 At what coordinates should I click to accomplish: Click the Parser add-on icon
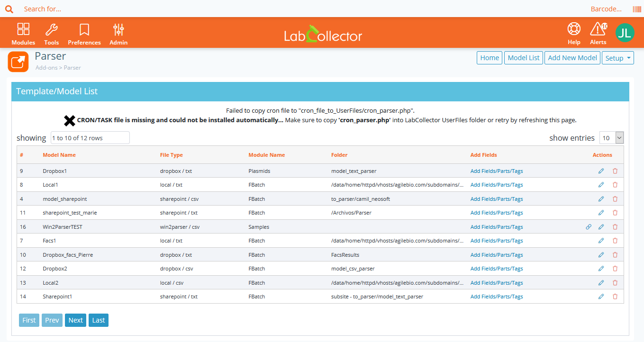[x=18, y=62]
